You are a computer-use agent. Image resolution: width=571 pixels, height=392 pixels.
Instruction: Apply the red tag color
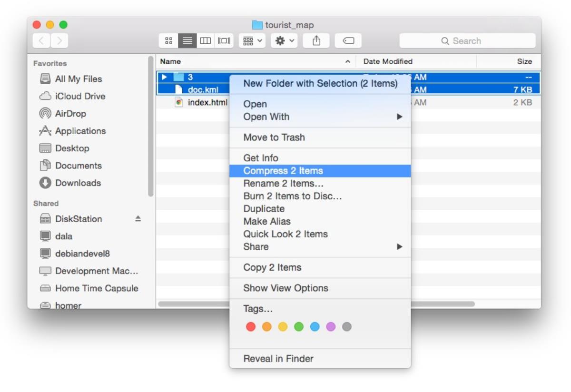click(x=251, y=327)
